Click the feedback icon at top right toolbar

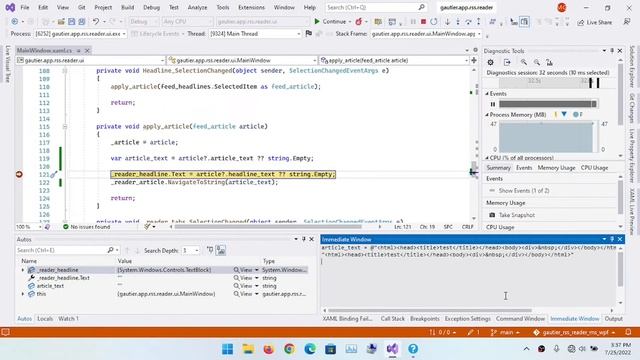pyautogui.click(x=627, y=22)
